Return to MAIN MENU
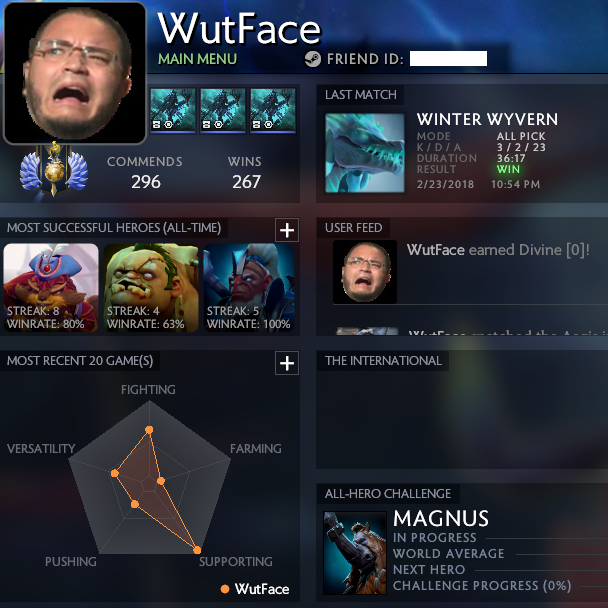 pyautogui.click(x=197, y=59)
